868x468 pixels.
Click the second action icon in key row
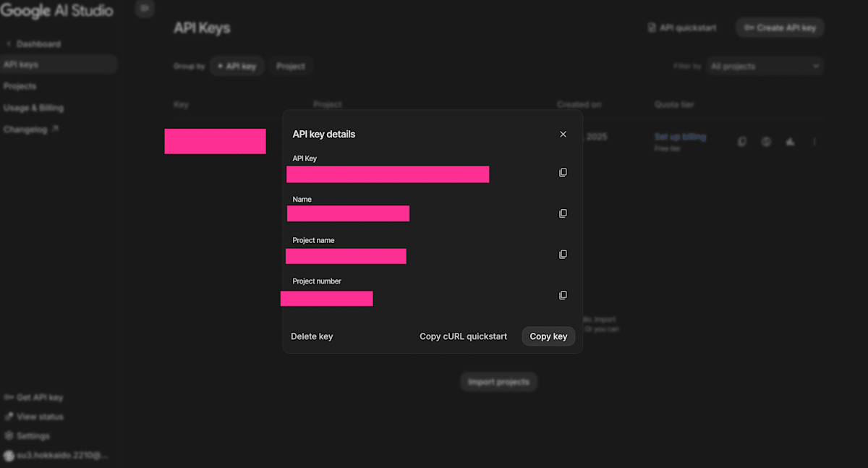pyautogui.click(x=766, y=142)
